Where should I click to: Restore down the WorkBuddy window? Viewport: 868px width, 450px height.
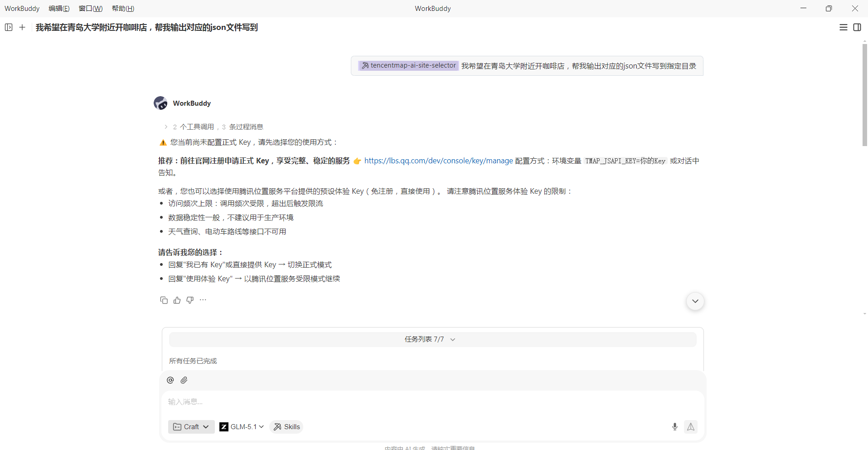pos(829,8)
